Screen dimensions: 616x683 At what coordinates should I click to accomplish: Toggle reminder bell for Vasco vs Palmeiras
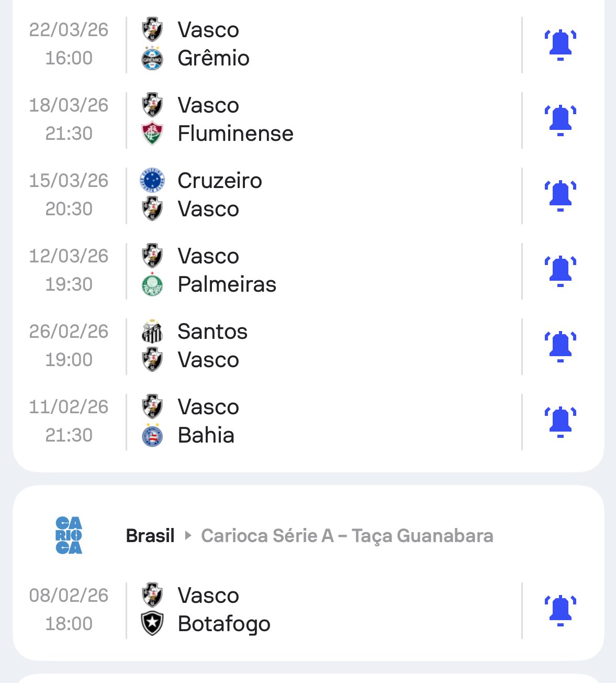point(560,271)
